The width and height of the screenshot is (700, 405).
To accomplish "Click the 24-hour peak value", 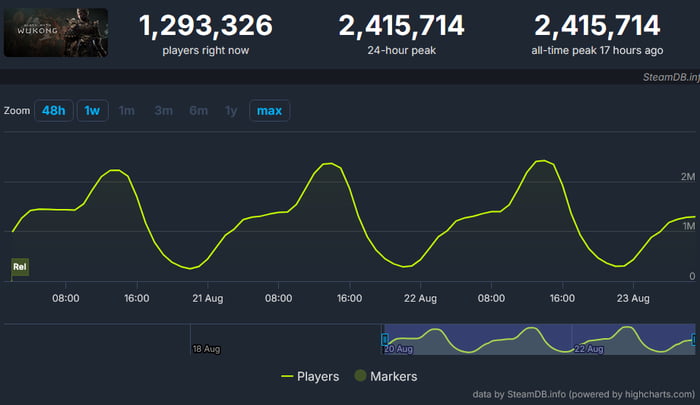I will coord(401,25).
